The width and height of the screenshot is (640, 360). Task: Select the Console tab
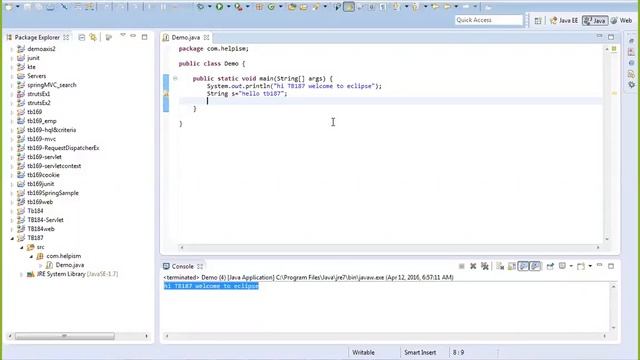pyautogui.click(x=182, y=267)
